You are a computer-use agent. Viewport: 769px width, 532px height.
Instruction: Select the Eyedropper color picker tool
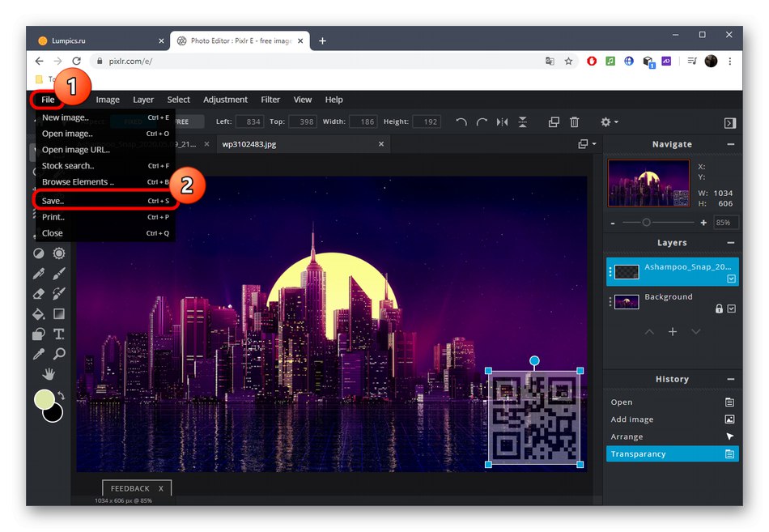click(38, 354)
